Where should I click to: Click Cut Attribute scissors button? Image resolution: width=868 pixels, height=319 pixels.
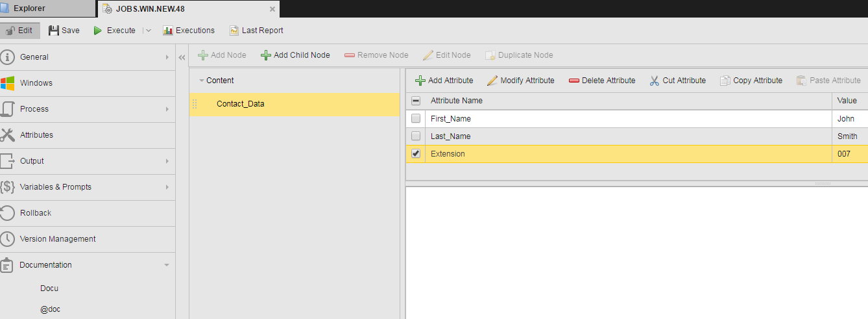point(678,81)
